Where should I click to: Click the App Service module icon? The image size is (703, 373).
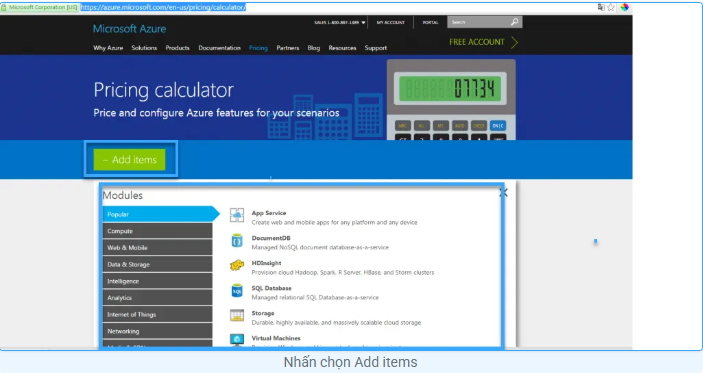(237, 215)
